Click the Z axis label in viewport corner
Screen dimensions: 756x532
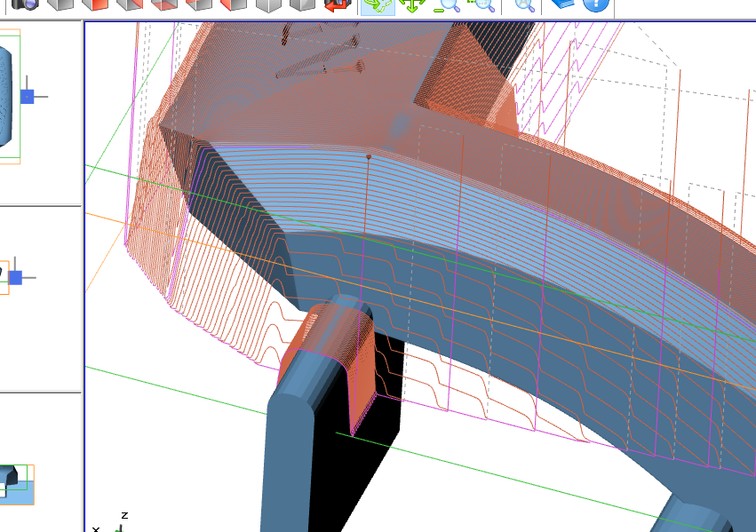(124, 515)
